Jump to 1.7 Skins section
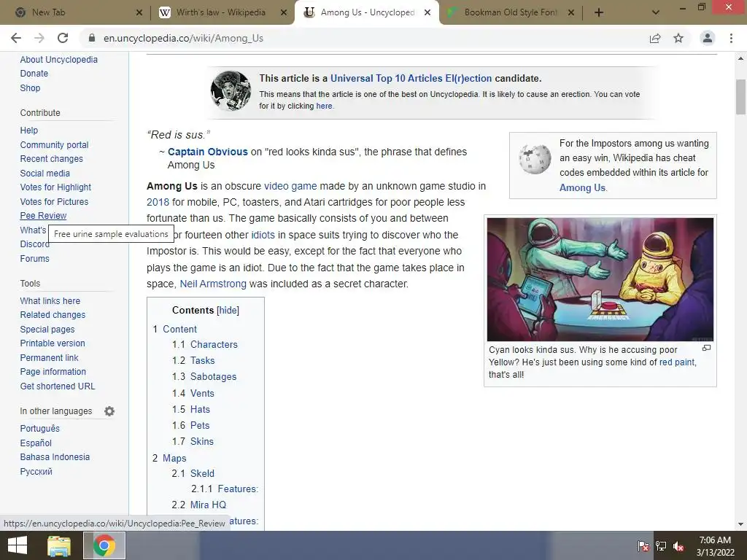Viewport: 747px width, 560px height. pyautogui.click(x=202, y=441)
